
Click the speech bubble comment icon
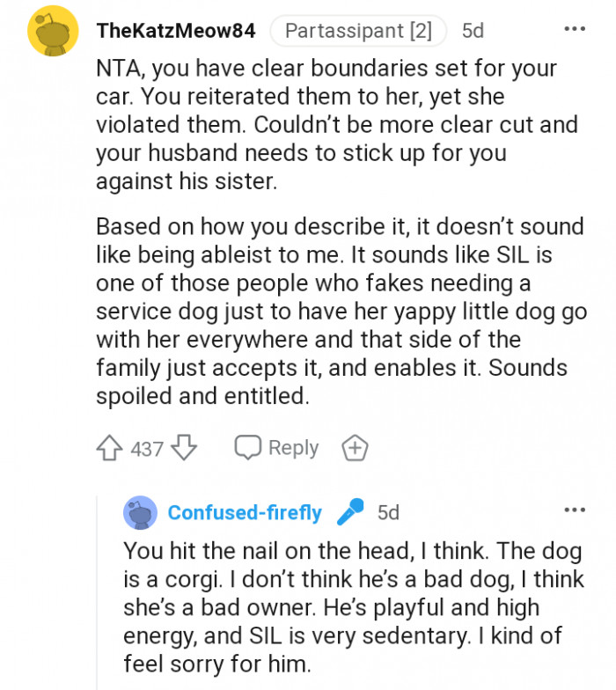248,448
